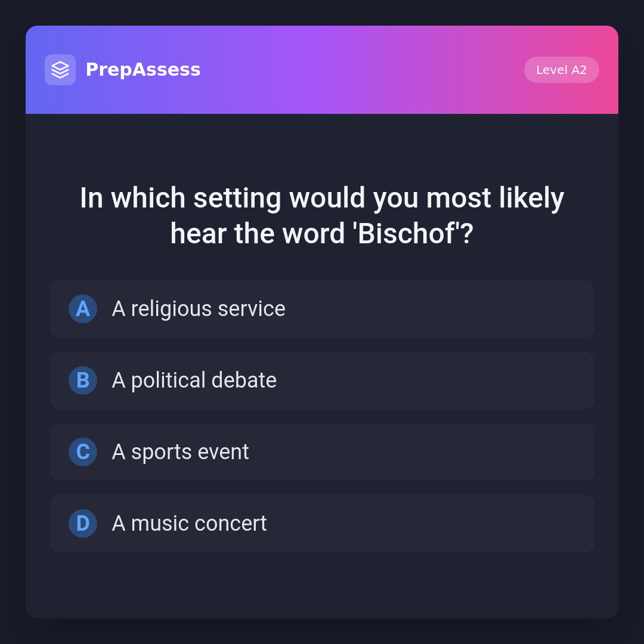
Task: Click the letter C circle badge
Action: click(83, 452)
